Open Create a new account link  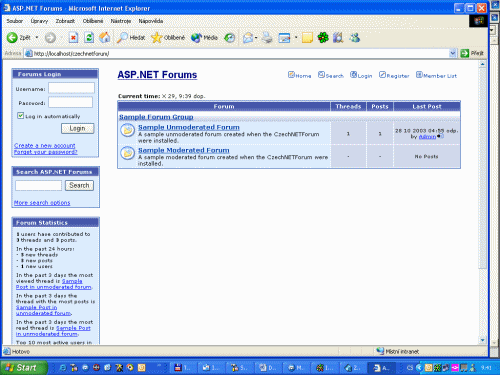[45, 146]
